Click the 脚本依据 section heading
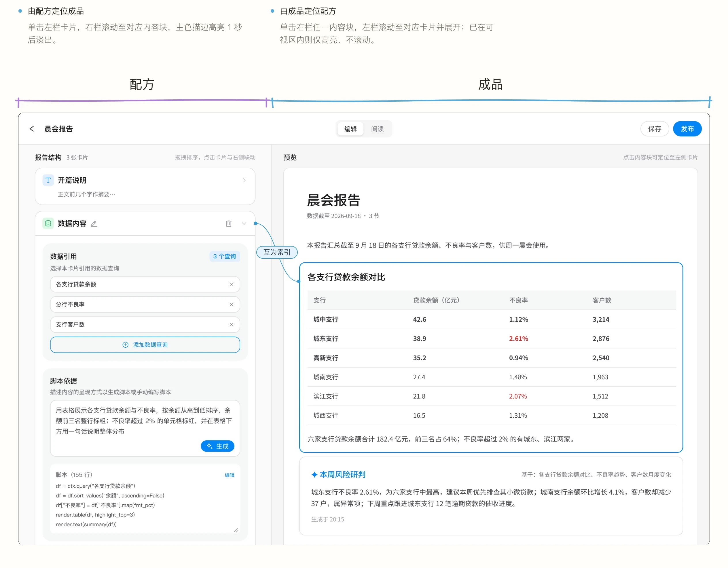728x568 pixels. [63, 381]
